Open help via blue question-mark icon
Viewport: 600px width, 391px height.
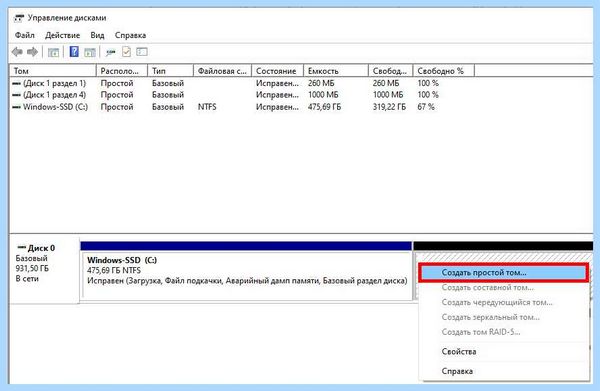coord(74,52)
